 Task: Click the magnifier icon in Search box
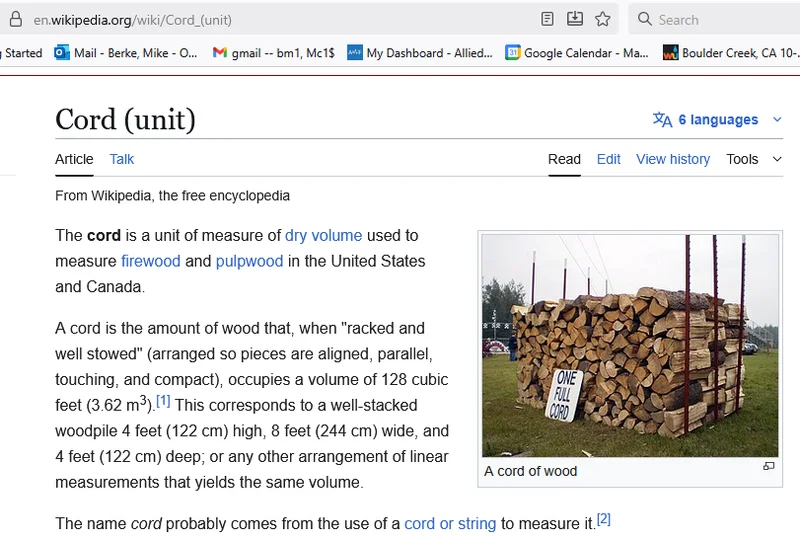point(645,19)
